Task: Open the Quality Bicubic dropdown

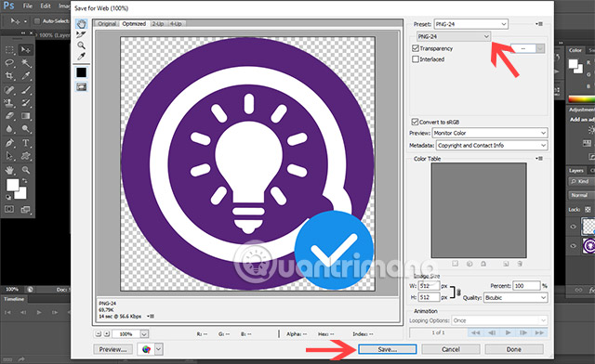Action: (x=515, y=298)
